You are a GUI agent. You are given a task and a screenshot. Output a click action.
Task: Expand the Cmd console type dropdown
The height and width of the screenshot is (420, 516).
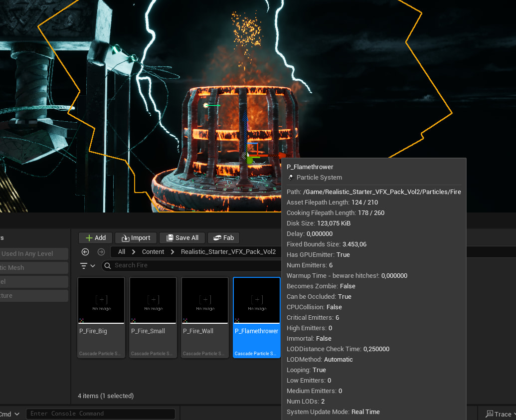pos(10,414)
